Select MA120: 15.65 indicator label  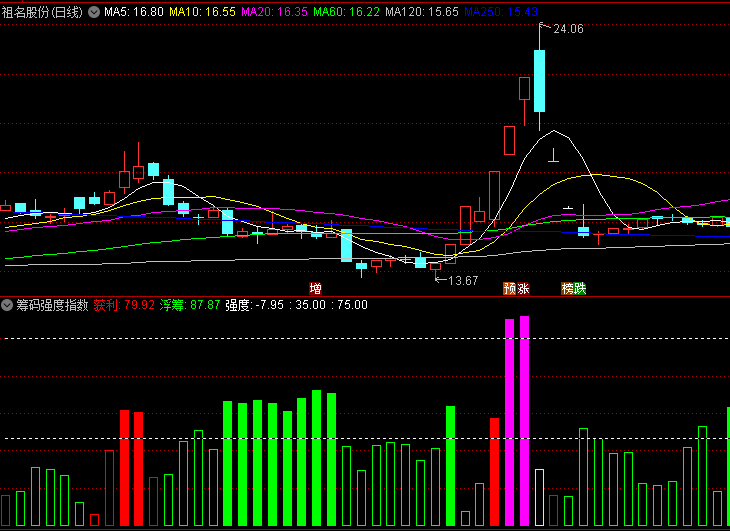422,12
